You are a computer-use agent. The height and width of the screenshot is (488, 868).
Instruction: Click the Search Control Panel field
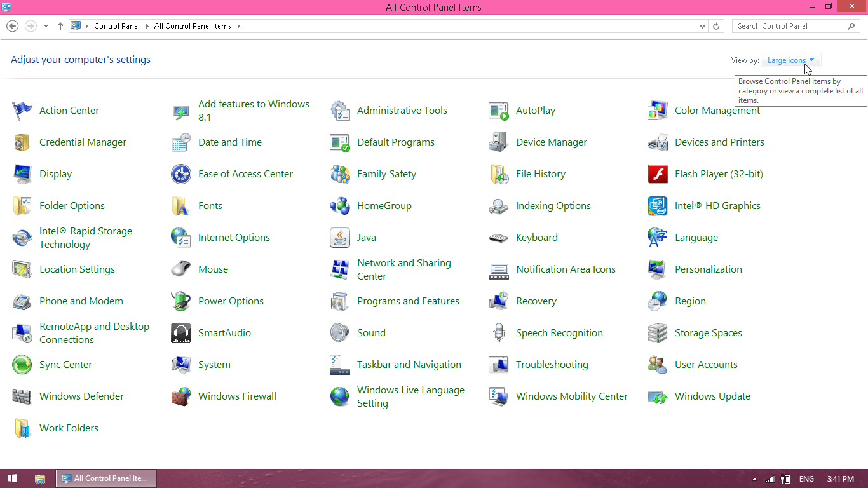(796, 26)
